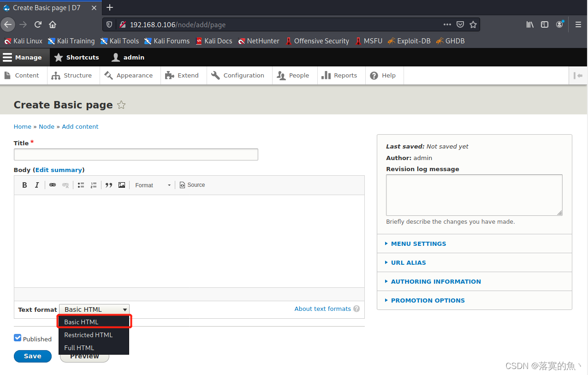Insert a link with the link icon
Screen dimensions: 588x375
53,185
